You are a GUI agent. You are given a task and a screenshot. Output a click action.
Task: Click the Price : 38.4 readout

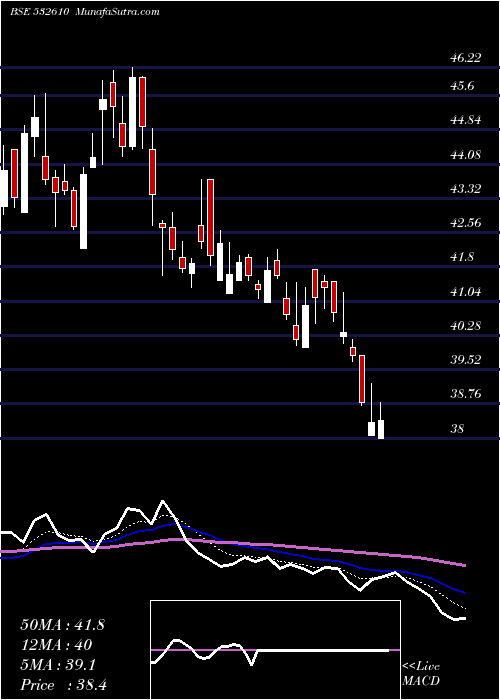point(64,685)
